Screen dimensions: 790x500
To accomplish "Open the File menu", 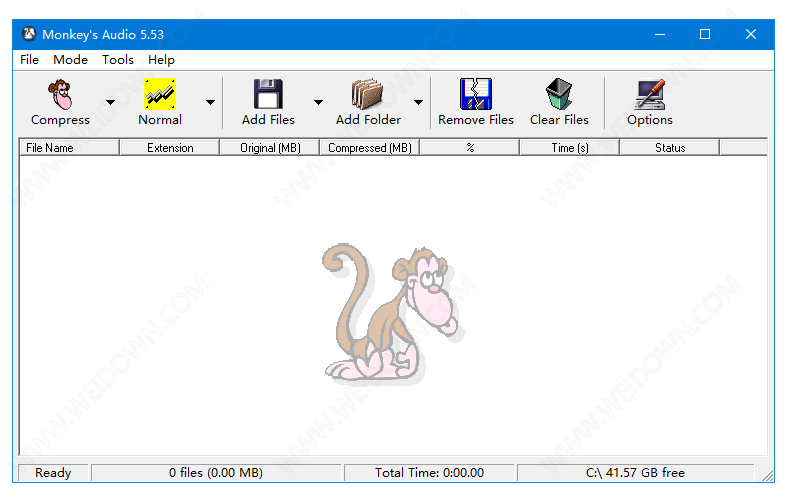I will [x=29, y=60].
